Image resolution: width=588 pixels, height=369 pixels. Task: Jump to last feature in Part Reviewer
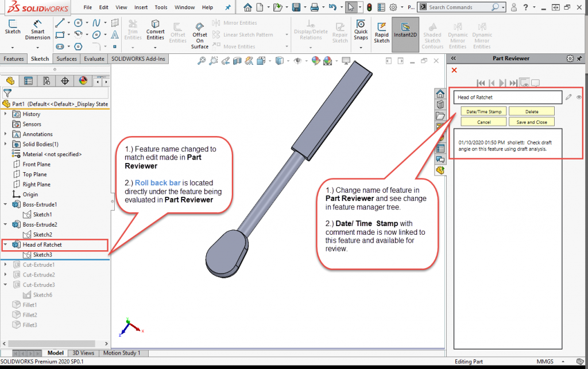click(513, 83)
